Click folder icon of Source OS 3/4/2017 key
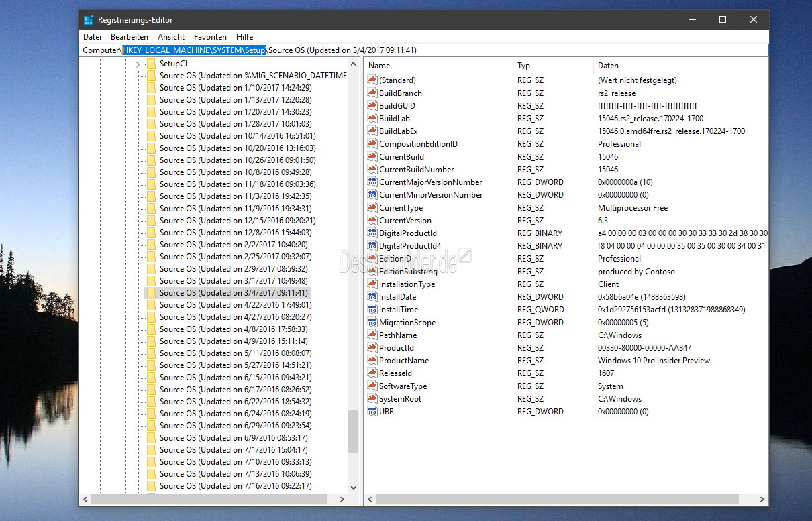The height and width of the screenshot is (521, 812). pyautogui.click(x=151, y=293)
